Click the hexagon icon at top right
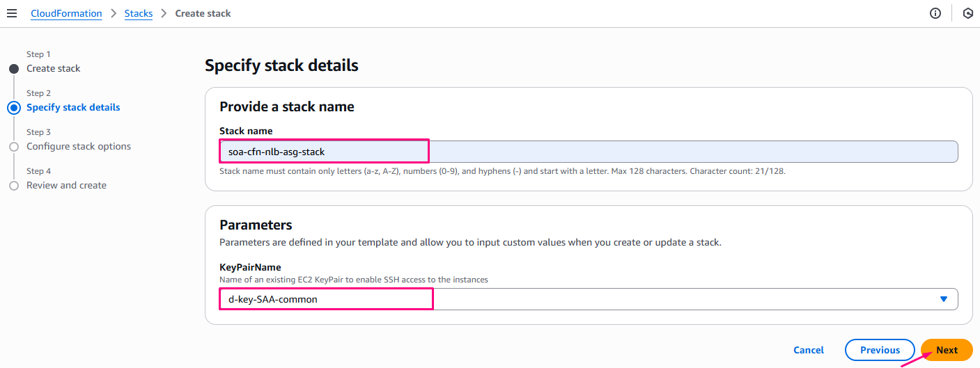Image resolution: width=980 pixels, height=368 pixels. tap(967, 13)
